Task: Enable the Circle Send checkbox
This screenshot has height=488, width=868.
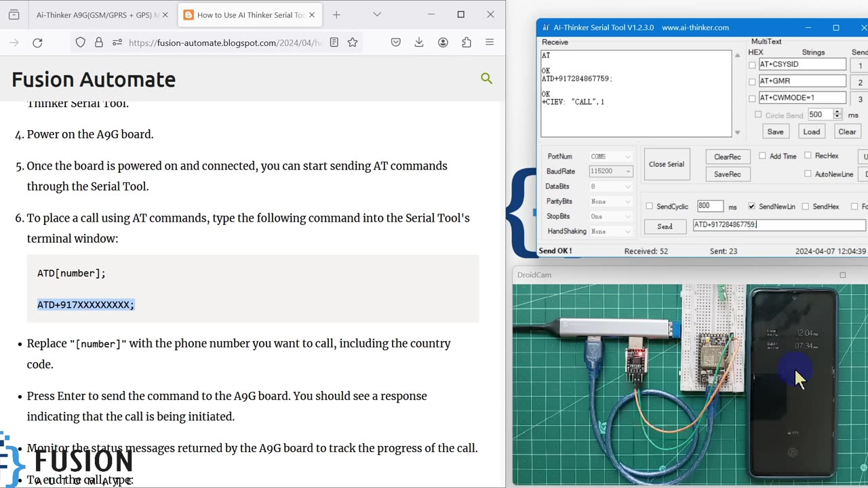Action: point(758,115)
